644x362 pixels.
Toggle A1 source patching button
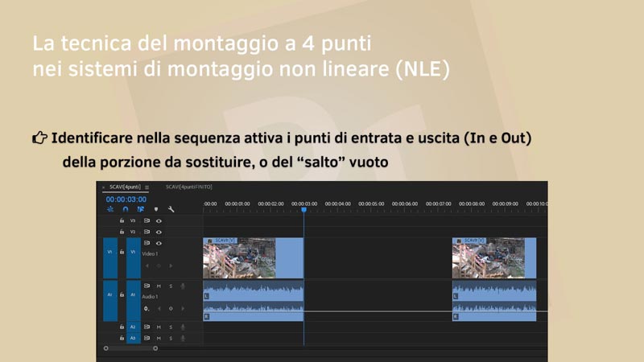click(x=110, y=300)
